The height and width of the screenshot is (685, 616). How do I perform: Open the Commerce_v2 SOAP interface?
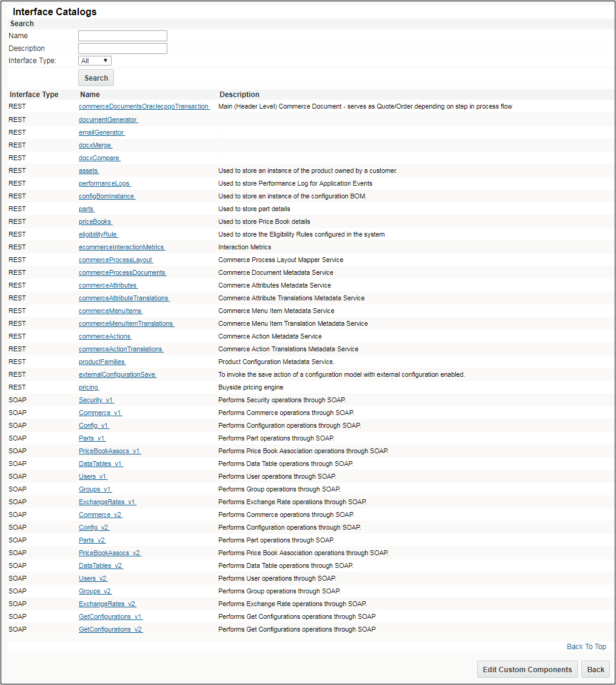100,515
